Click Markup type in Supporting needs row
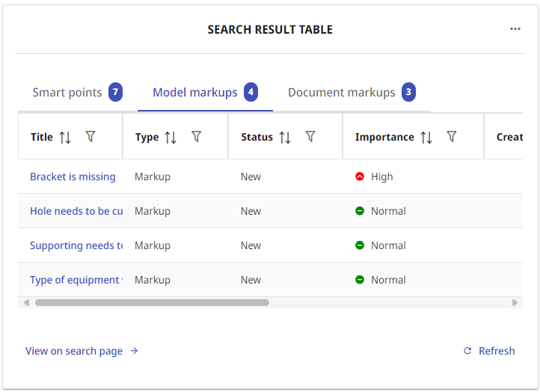The width and height of the screenshot is (540, 392). point(153,245)
